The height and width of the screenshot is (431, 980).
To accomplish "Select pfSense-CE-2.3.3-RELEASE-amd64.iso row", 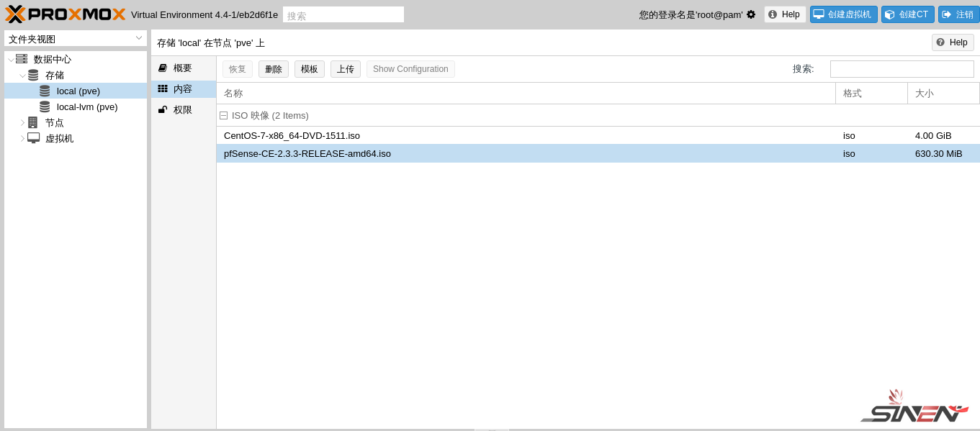I will [598, 153].
